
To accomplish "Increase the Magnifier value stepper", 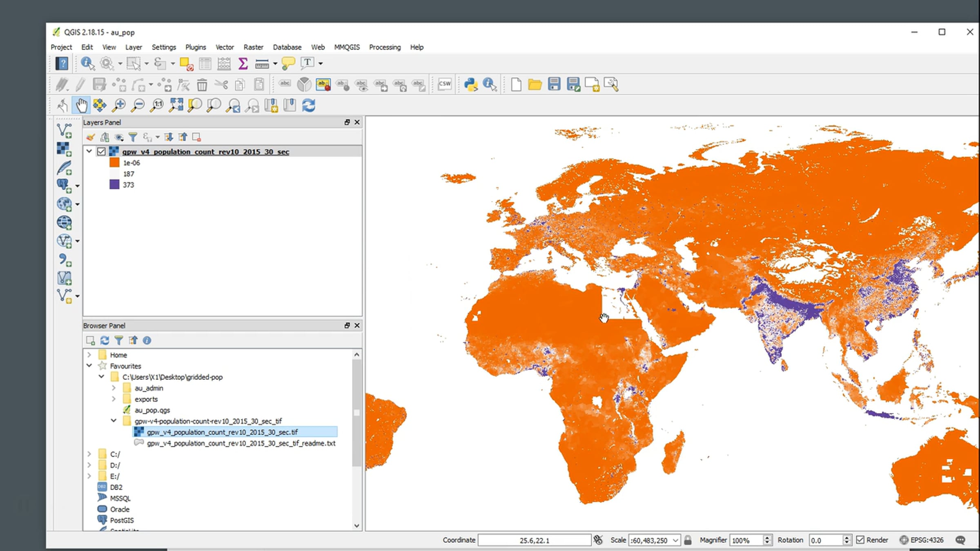I will click(x=767, y=538).
